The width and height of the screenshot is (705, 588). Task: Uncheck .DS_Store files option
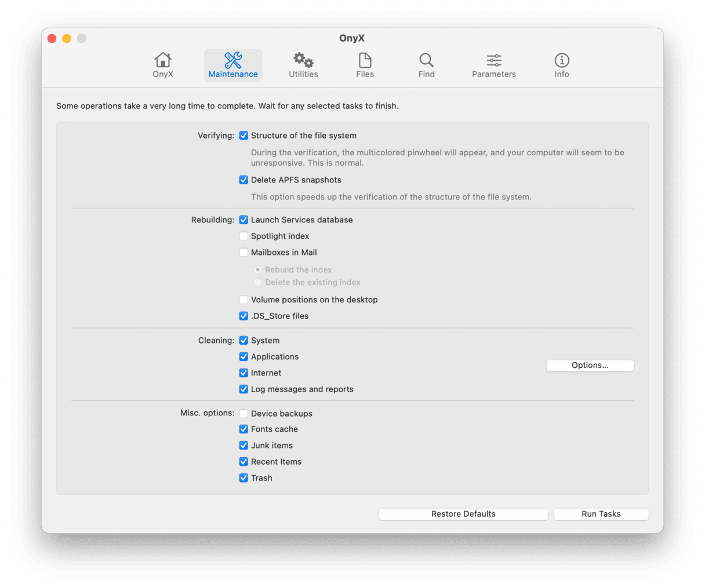(244, 316)
